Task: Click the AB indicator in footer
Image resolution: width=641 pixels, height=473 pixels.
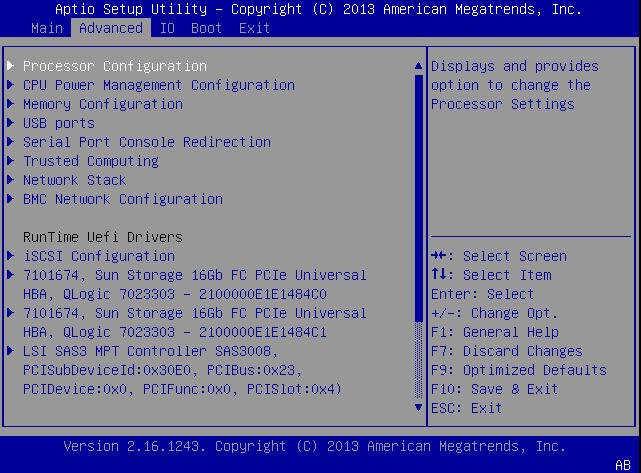Action: pos(623,465)
